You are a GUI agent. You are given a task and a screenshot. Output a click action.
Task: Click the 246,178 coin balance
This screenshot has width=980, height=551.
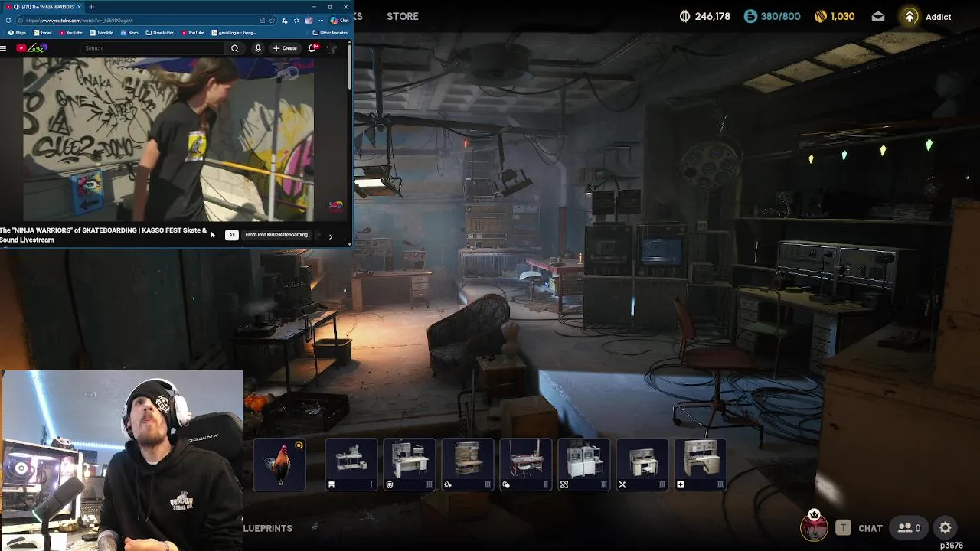713,17
